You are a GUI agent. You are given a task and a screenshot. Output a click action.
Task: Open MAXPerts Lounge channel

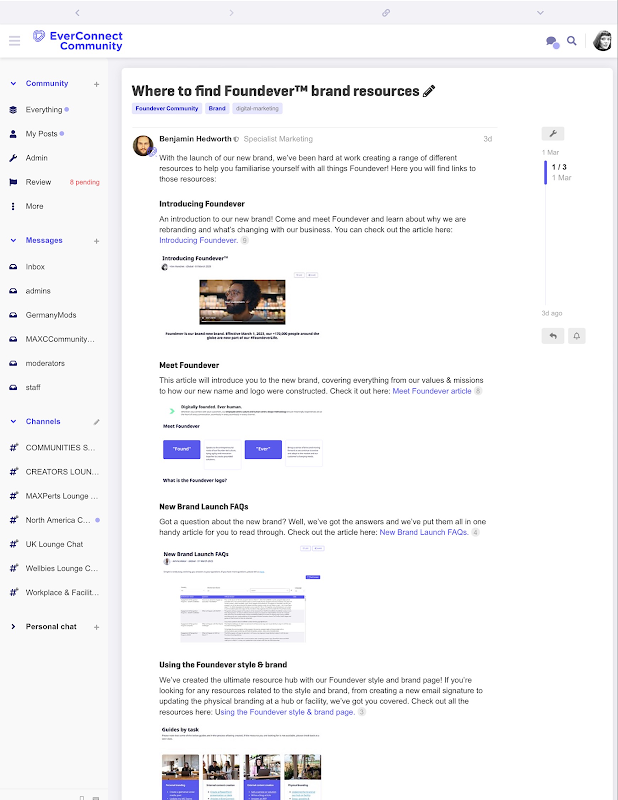pyautogui.click(x=54, y=496)
